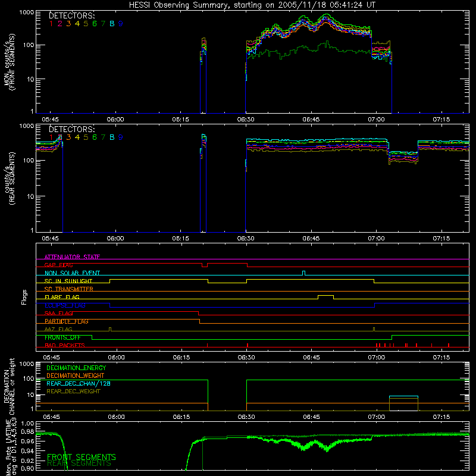Image resolution: width=476 pixels, height=476 pixels.
Task: Click the 07:00 time tick under the front segments plot
Action: coord(376,120)
